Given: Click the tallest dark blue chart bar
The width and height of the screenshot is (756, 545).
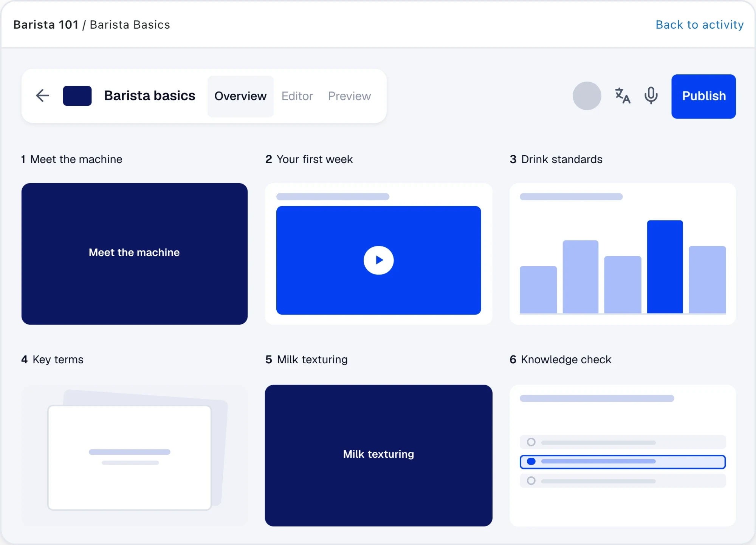Looking at the screenshot, I should [665, 267].
